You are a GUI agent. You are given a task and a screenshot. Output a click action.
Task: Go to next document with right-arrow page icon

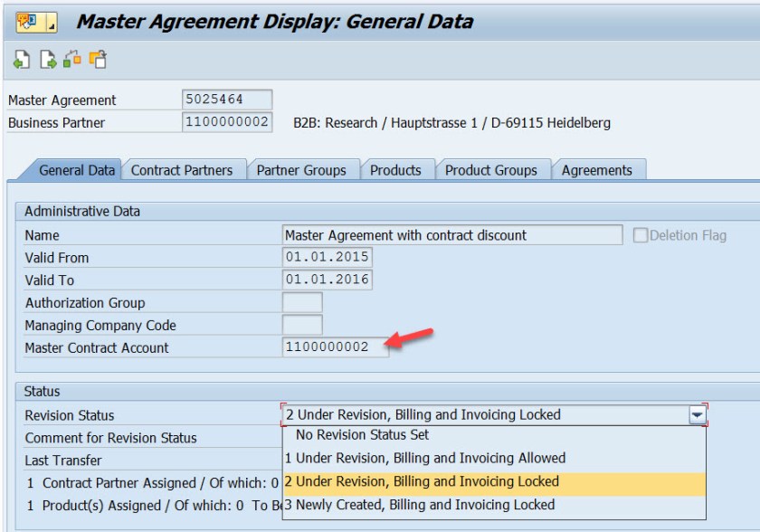tap(47, 60)
